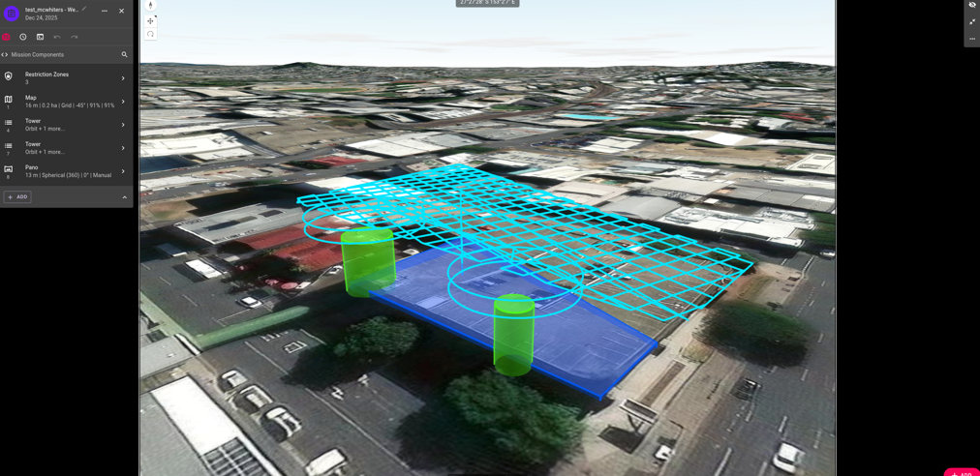This screenshot has height=476, width=980.
Task: Toggle visibility with crossed-eye icon
Action: pos(972,6)
